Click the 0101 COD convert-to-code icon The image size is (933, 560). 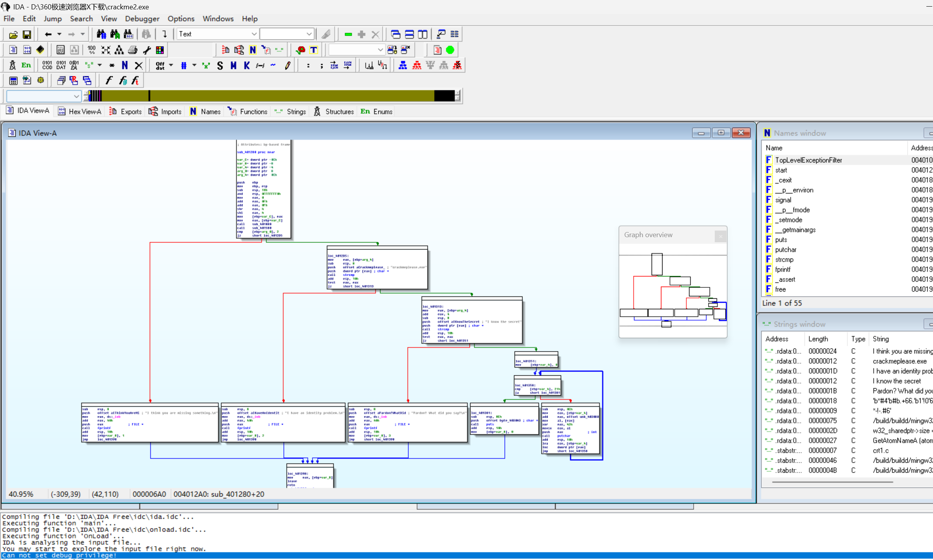[x=47, y=65]
